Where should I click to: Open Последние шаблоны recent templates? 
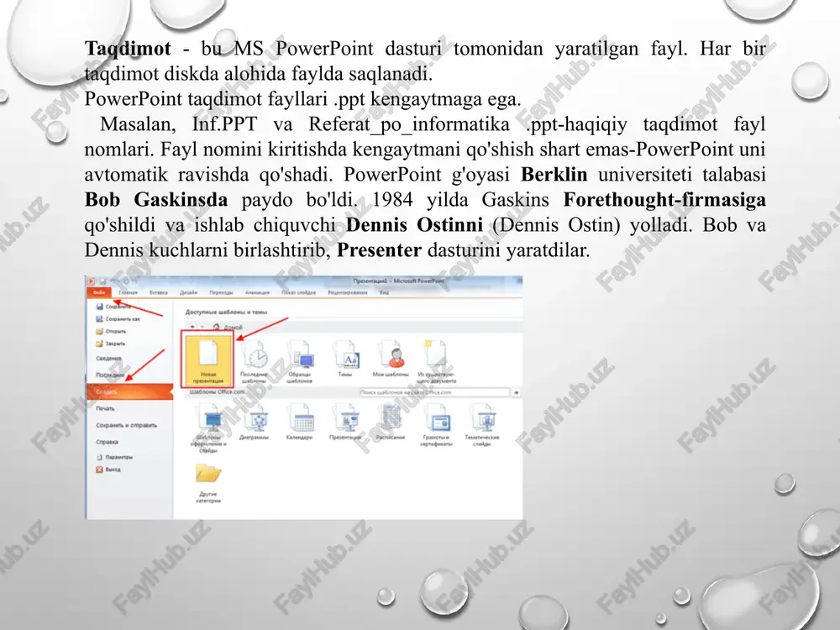point(254,361)
